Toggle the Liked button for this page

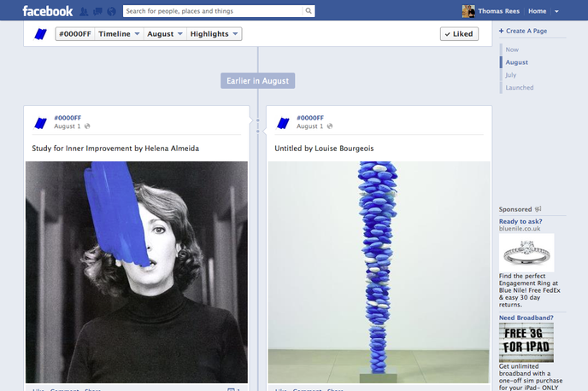459,34
